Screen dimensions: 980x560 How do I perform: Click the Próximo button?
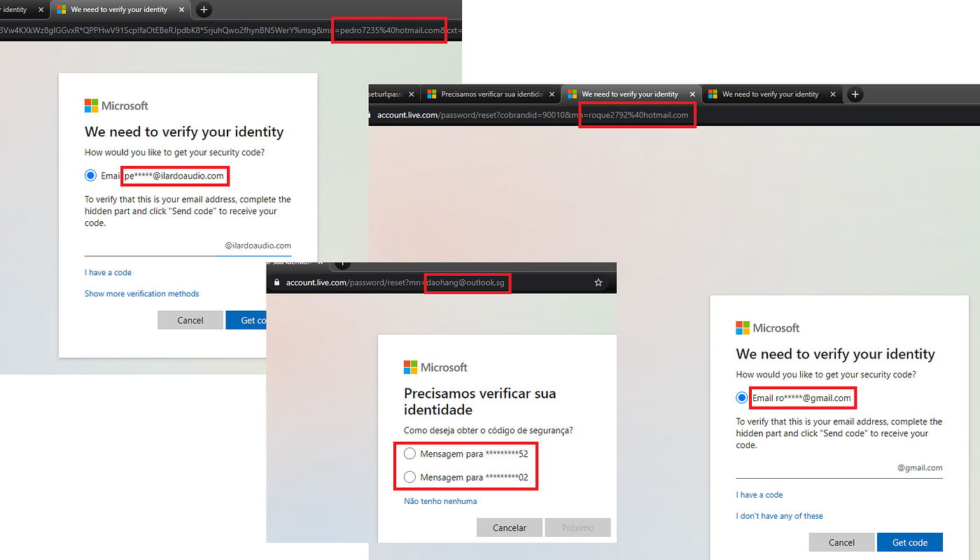(x=577, y=528)
